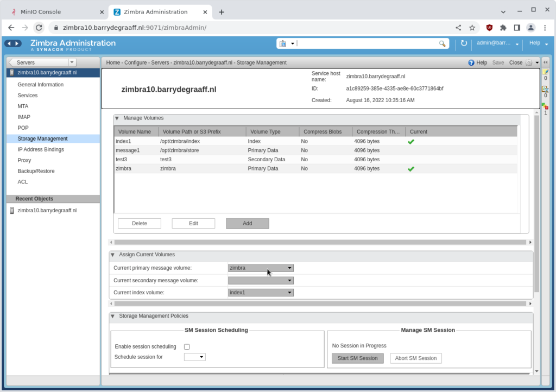Open the settings gear next to Close
This screenshot has height=392, width=556.
click(x=529, y=63)
